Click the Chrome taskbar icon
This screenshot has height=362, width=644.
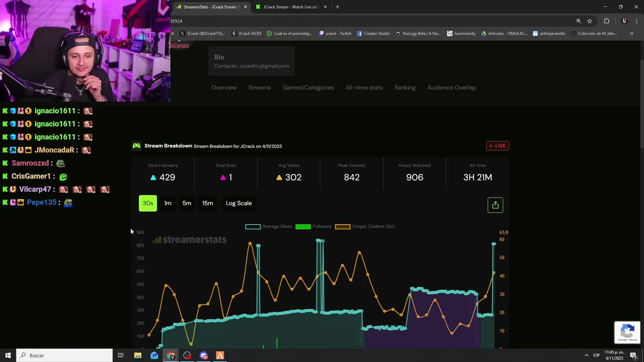pos(171,355)
